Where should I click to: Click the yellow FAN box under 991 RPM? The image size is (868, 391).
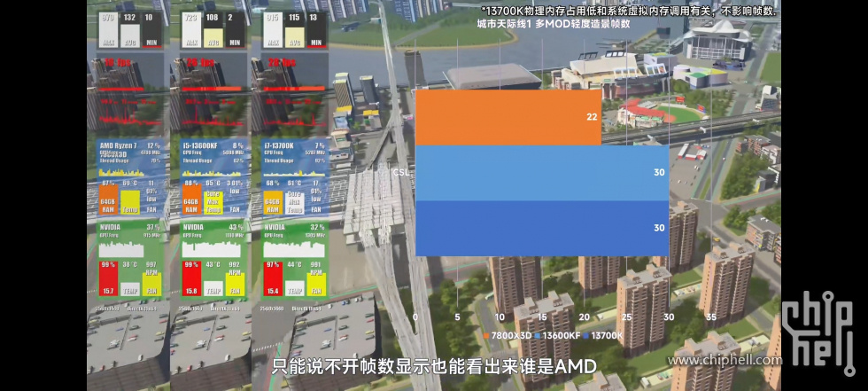pyautogui.click(x=316, y=284)
